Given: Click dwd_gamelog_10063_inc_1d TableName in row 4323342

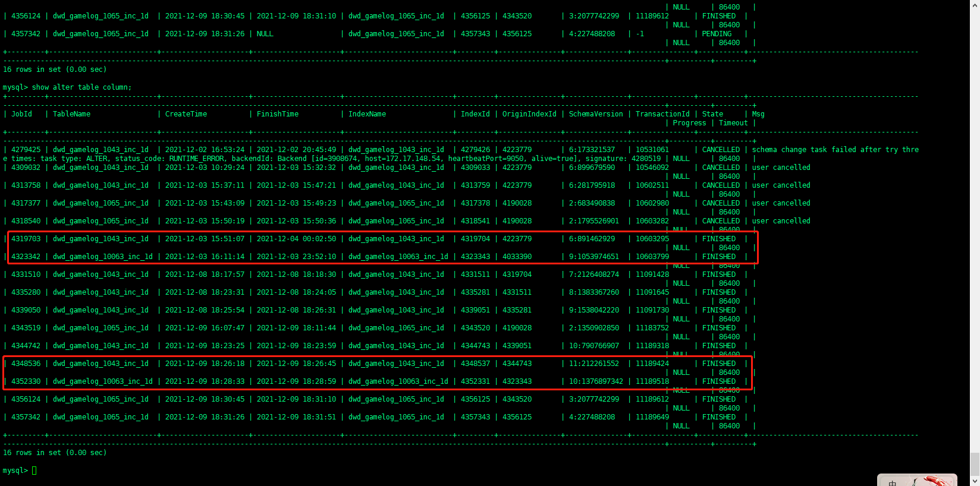Looking at the screenshot, I should pyautogui.click(x=102, y=257).
